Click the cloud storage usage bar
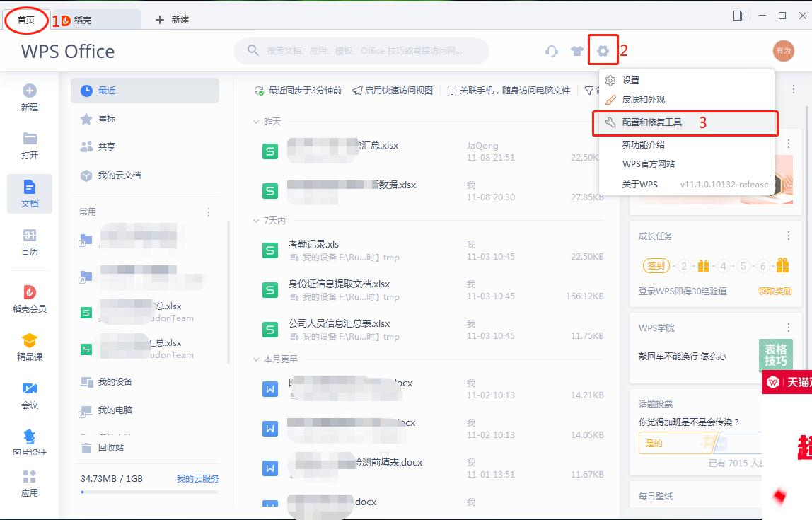812x520 pixels. (x=150, y=492)
